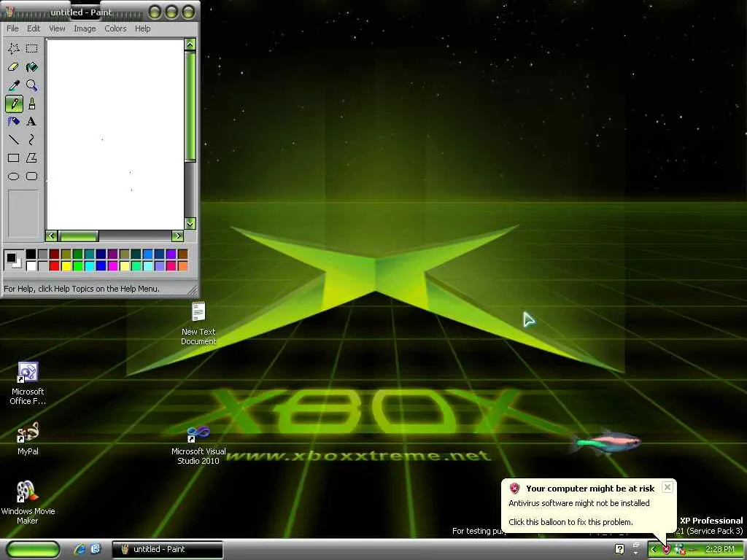This screenshot has height=560, width=747.
Task: Launch Internet Explorer from Quick Launch
Action: 80,549
